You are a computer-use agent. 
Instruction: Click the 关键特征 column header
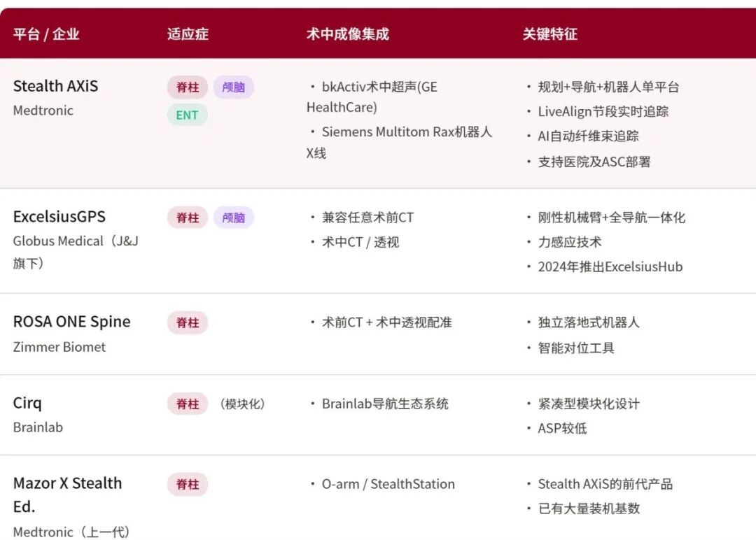tap(549, 34)
